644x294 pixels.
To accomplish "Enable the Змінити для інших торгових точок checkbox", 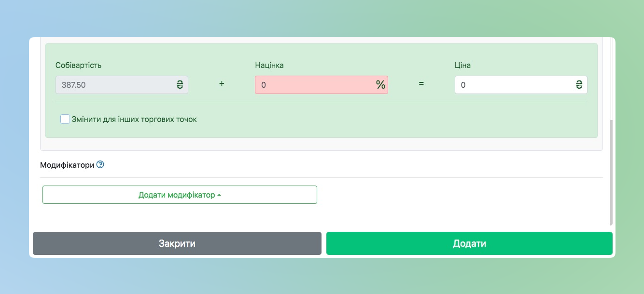I will point(65,119).
